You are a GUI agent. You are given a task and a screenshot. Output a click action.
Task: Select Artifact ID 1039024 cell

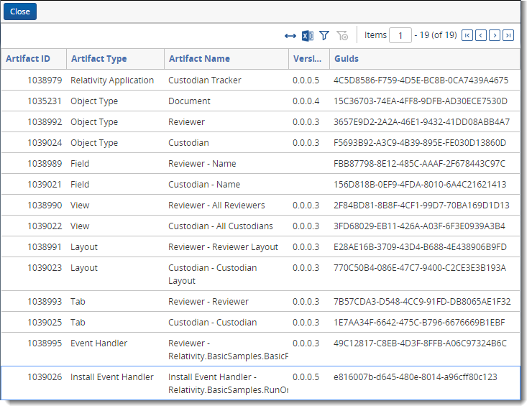pos(45,143)
